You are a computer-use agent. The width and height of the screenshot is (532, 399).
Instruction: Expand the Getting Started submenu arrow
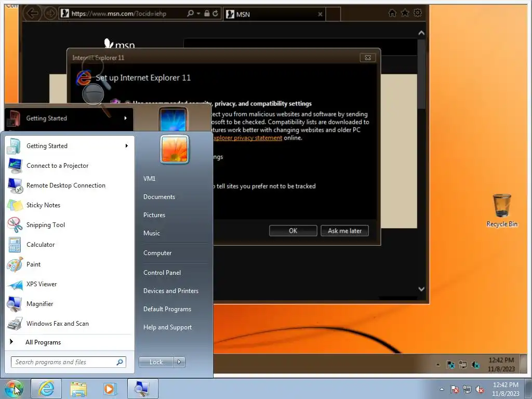tap(127, 146)
